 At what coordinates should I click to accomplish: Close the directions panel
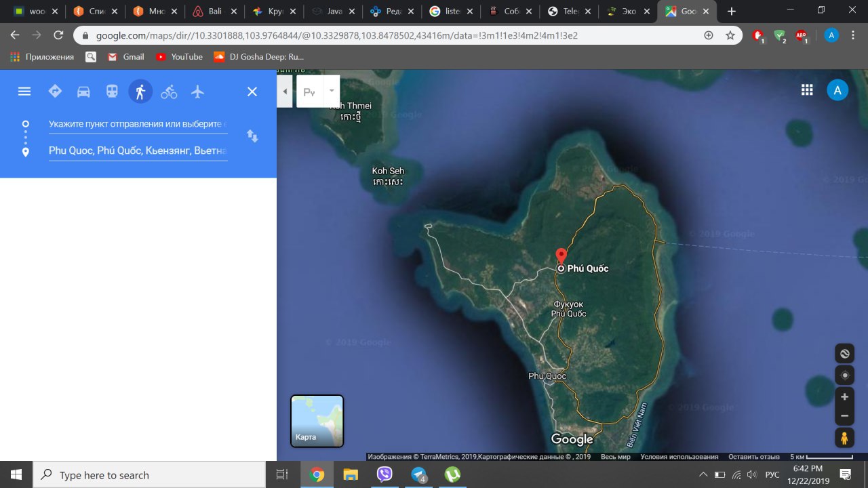coord(252,91)
